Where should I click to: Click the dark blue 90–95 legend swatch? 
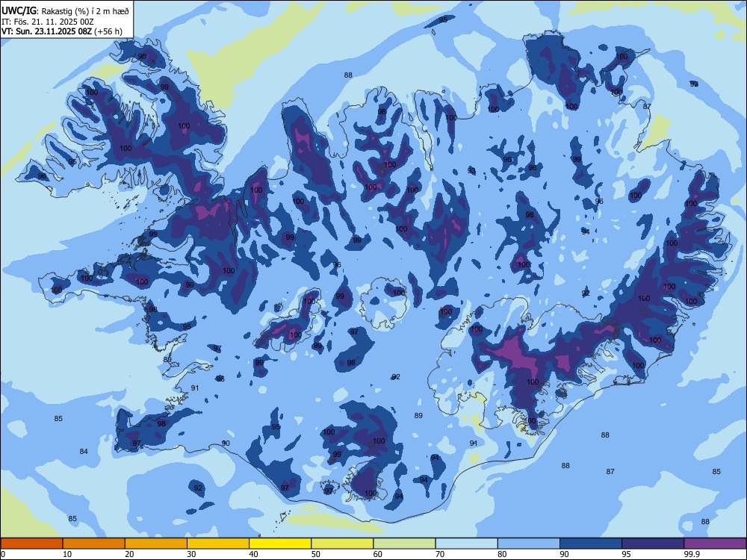(591, 544)
